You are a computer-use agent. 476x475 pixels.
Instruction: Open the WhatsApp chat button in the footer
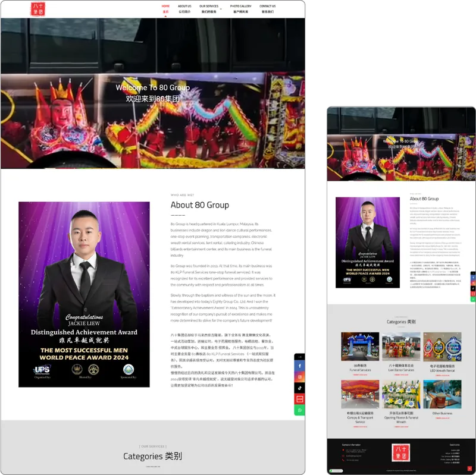tap(336, 471)
